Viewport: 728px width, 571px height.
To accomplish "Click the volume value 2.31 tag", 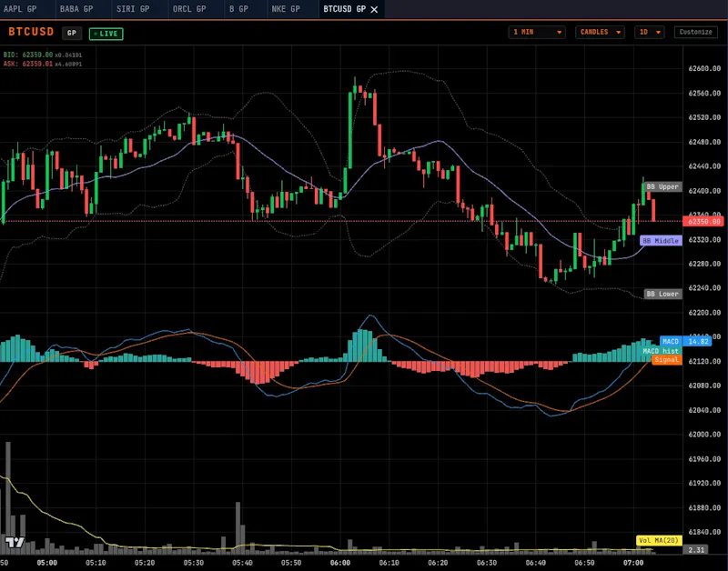I will [696, 550].
